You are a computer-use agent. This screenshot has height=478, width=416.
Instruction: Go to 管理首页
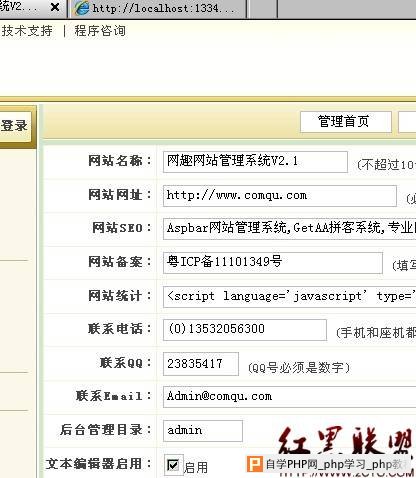(345, 122)
